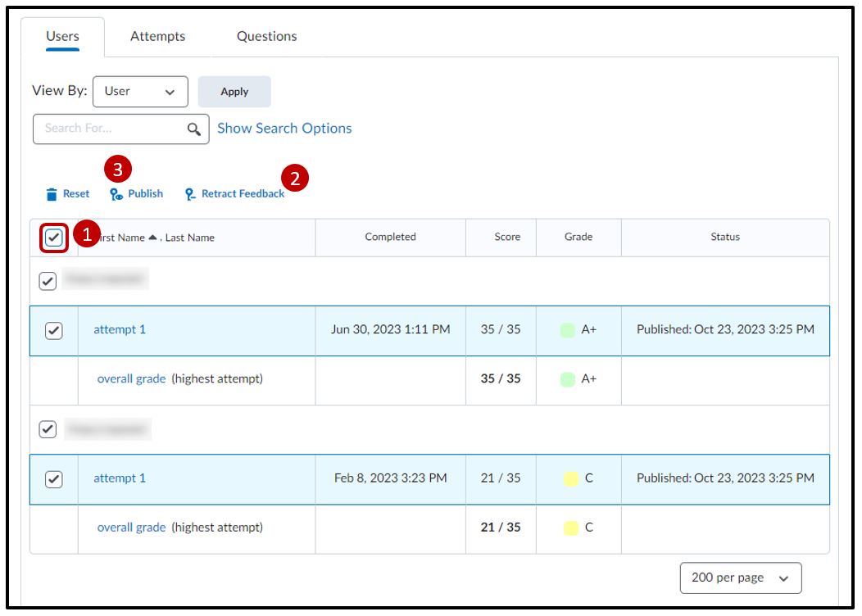The width and height of the screenshot is (862, 616).
Task: Uncheck attempt 1 checkbox for A+ row
Action: (53, 330)
